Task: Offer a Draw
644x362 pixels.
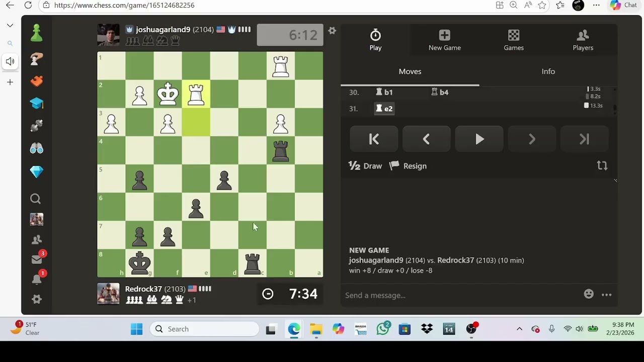Action: point(365,166)
